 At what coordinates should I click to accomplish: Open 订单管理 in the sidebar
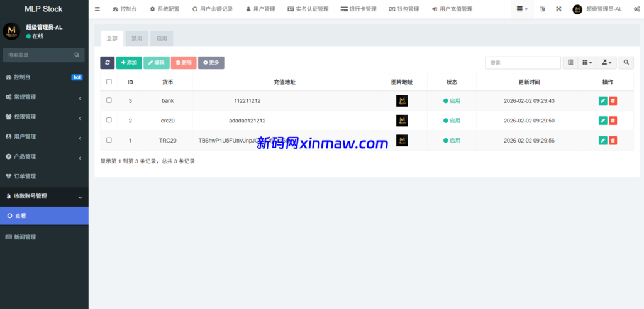point(44,176)
